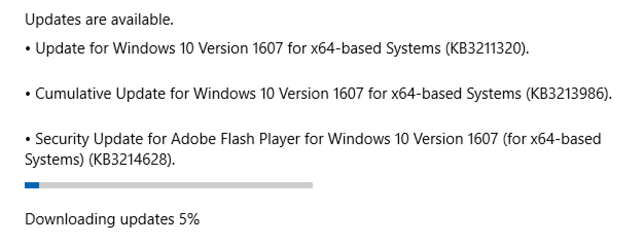Click the bullet before 'Cumulative Update'
The width and height of the screenshot is (644, 245).
coord(28,95)
